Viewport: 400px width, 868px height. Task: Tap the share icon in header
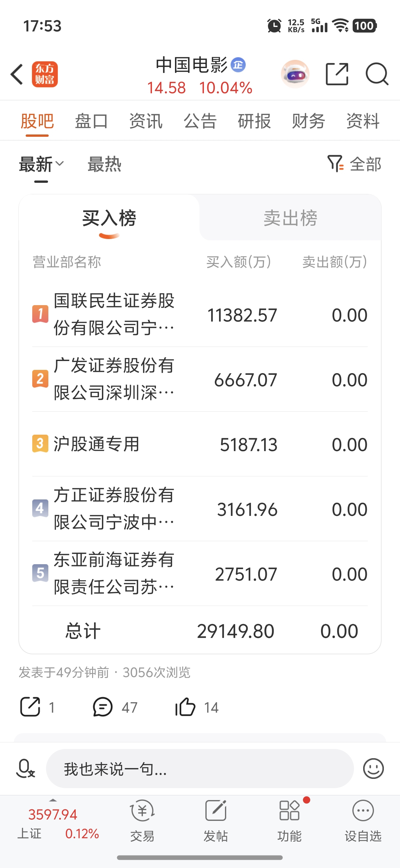(337, 74)
